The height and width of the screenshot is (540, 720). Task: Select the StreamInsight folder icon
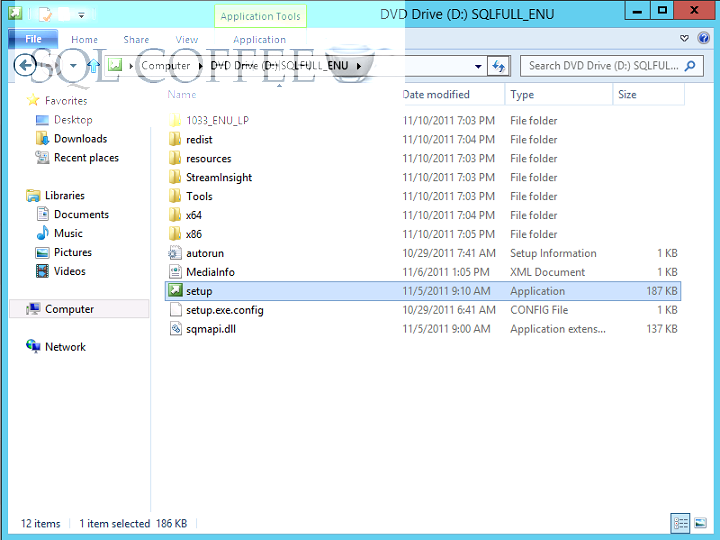(x=175, y=177)
